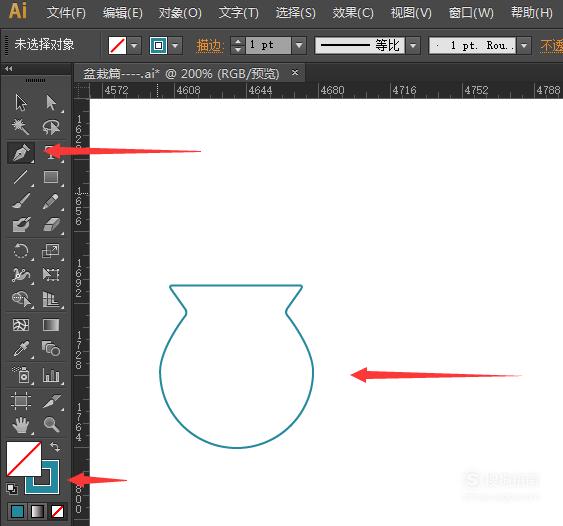Image resolution: width=563 pixels, height=526 pixels.
Task: Reset to default fill and stroke
Action: click(x=11, y=488)
